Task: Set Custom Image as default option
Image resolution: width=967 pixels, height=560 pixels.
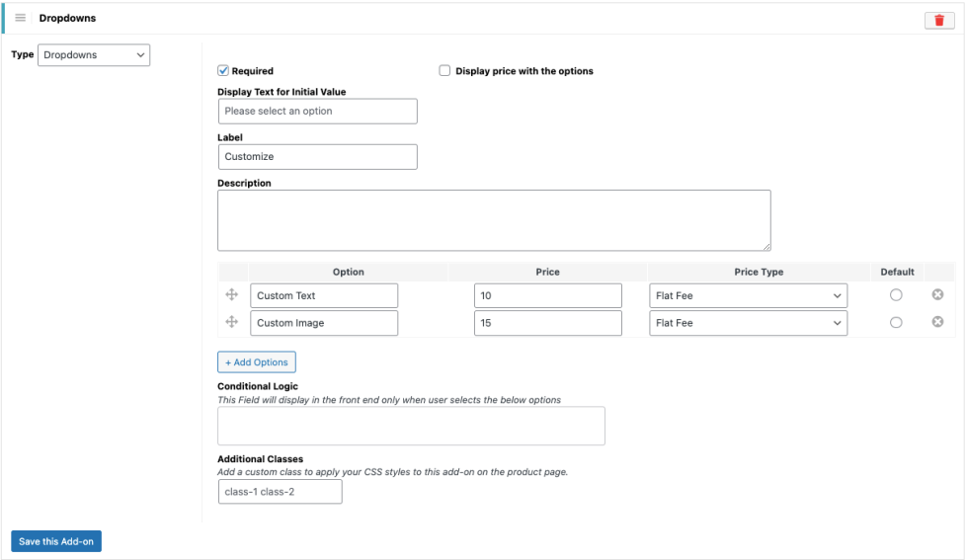Action: (896, 322)
